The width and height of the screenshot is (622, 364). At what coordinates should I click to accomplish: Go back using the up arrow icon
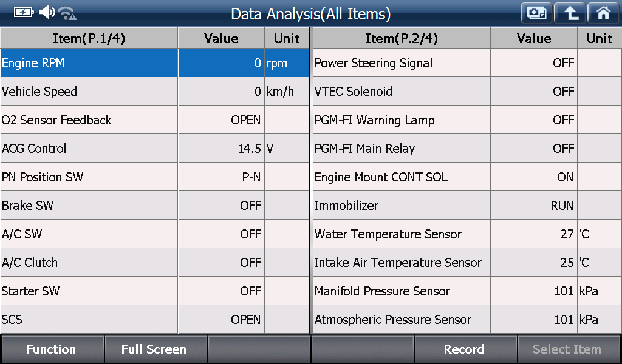coord(570,13)
